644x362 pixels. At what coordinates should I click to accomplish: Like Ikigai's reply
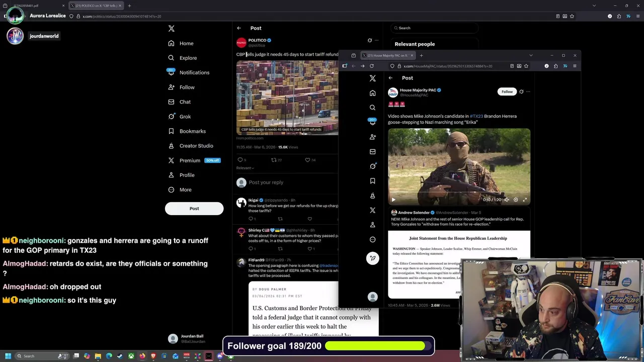[309, 219]
